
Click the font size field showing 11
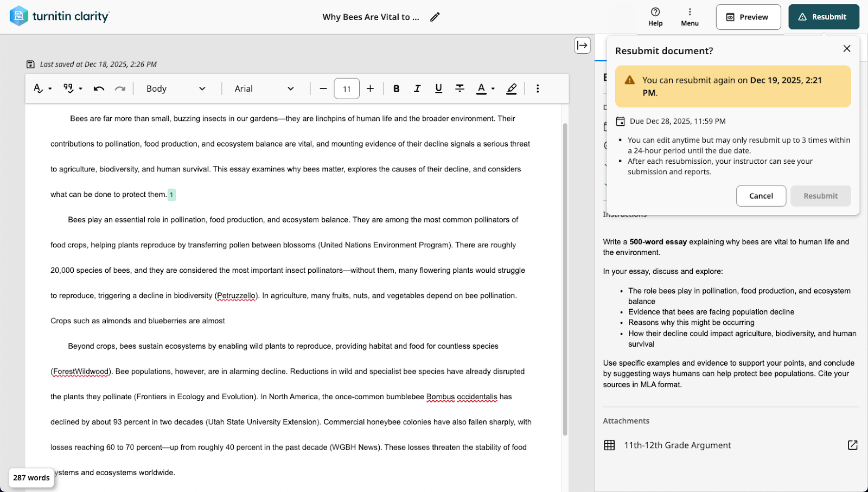click(347, 88)
